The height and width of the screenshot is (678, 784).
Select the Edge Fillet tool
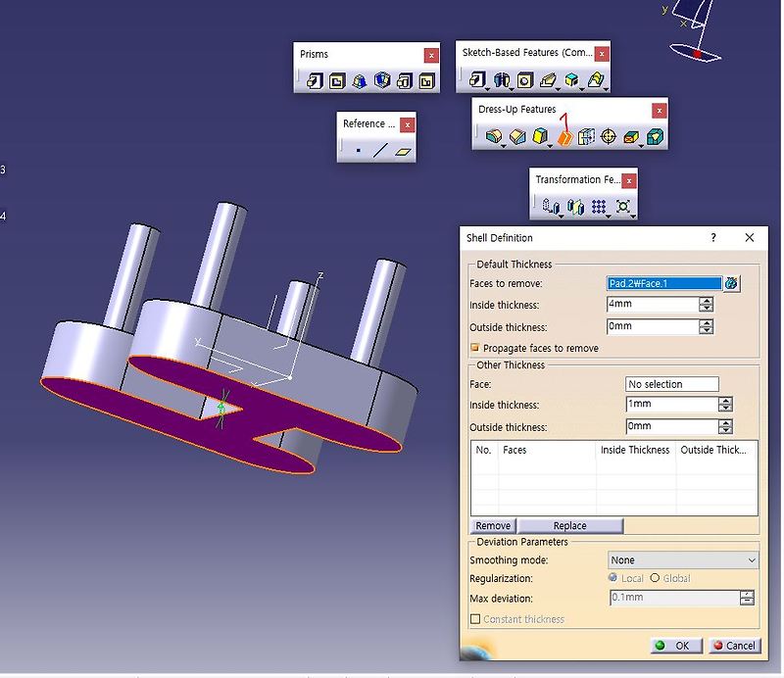pos(494,137)
